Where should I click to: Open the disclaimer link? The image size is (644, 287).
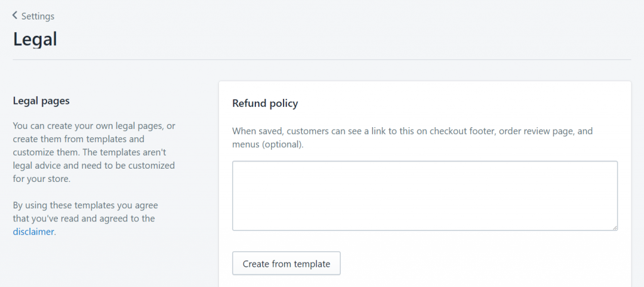(x=33, y=232)
